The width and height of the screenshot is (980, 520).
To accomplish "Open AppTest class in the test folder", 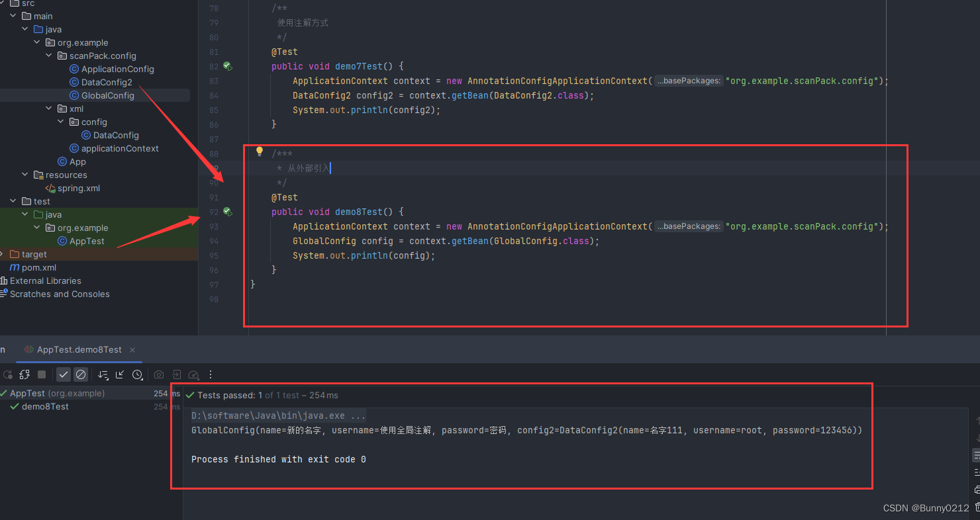I will click(87, 241).
